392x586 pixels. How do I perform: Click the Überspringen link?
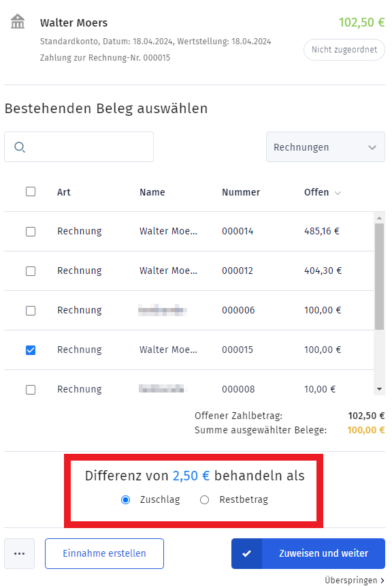[x=351, y=581]
